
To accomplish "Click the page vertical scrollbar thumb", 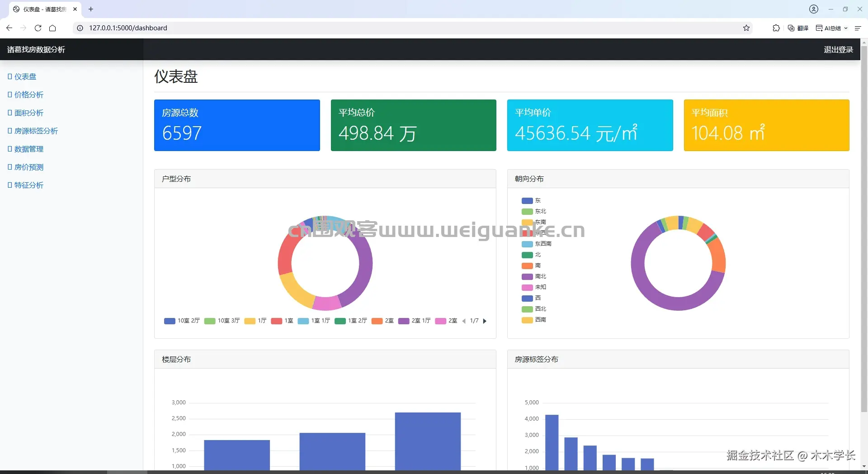I will pos(864,228).
